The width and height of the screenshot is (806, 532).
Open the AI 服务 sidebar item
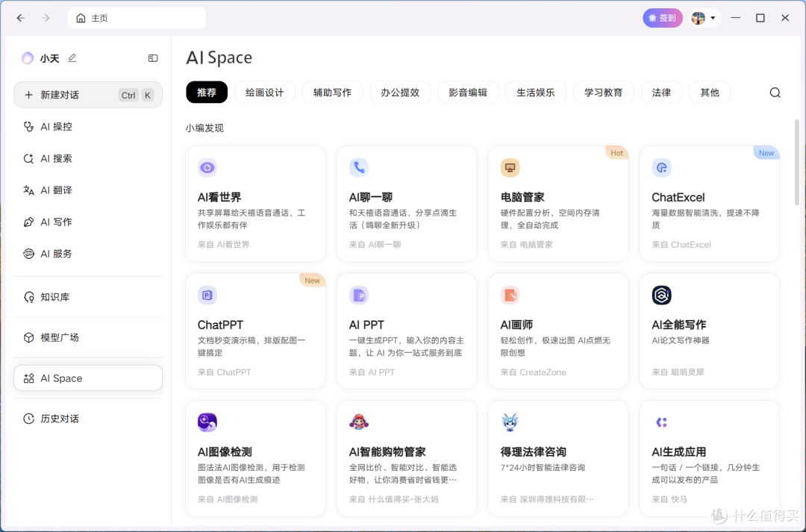pos(88,254)
